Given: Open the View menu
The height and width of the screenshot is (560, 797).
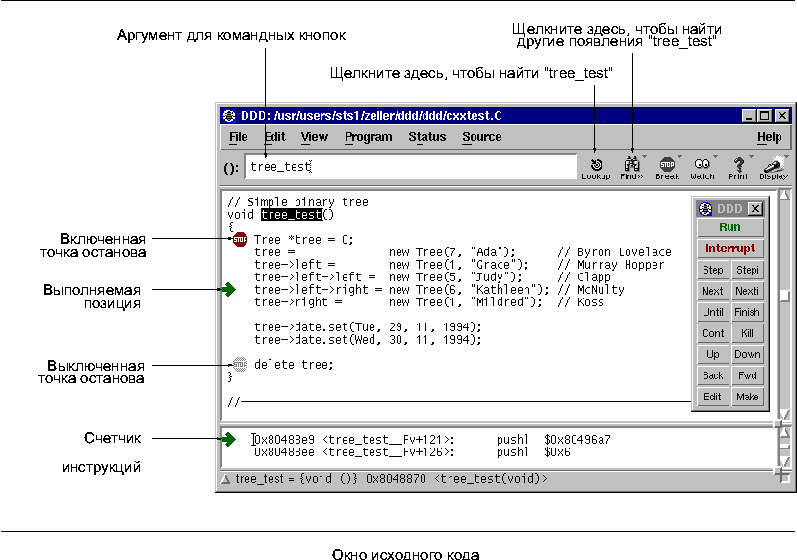Looking at the screenshot, I should pos(314,137).
